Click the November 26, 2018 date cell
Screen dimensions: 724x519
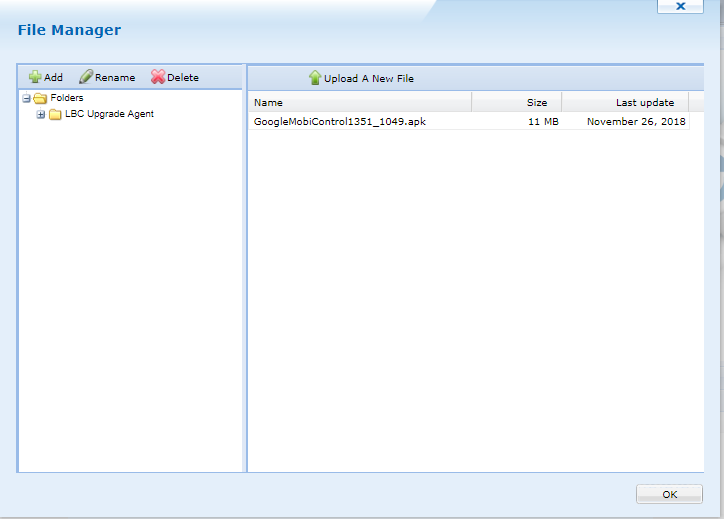point(636,122)
